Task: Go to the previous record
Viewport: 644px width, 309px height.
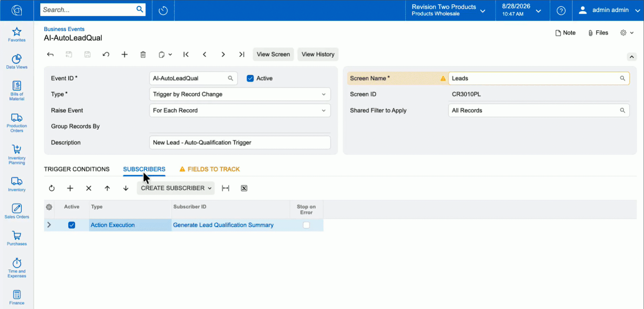Action: pyautogui.click(x=204, y=54)
